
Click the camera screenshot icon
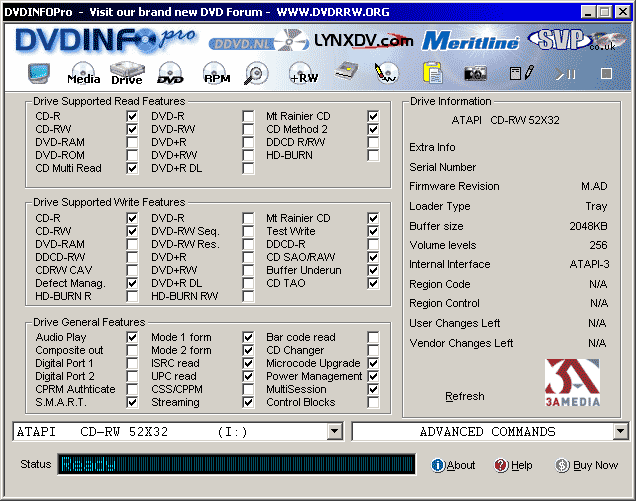pos(475,74)
